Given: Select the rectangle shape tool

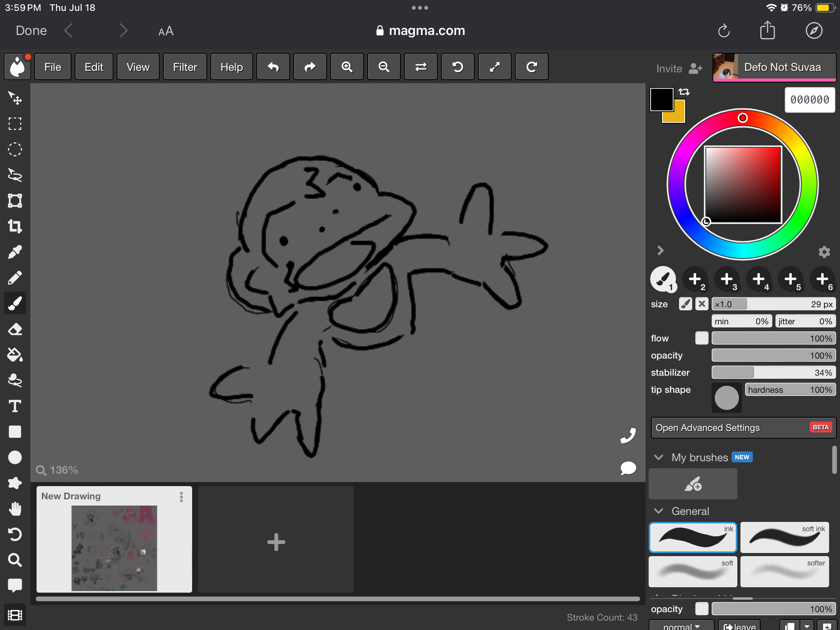Looking at the screenshot, I should click(x=15, y=432).
